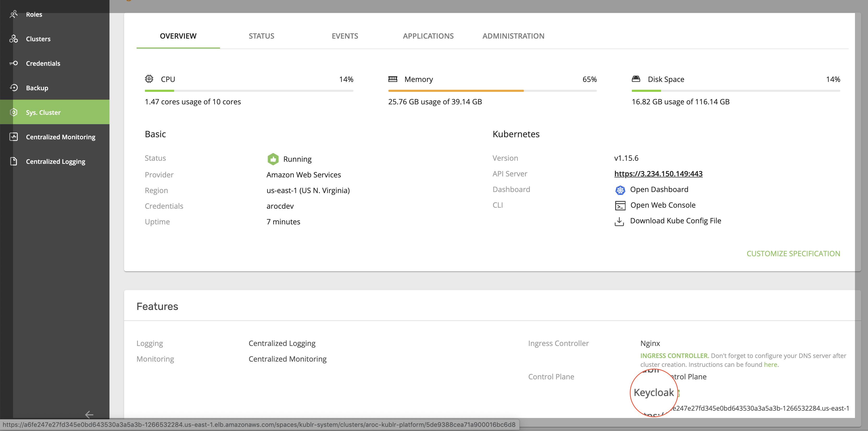Open the Events tab
The height and width of the screenshot is (431, 868).
coord(345,36)
